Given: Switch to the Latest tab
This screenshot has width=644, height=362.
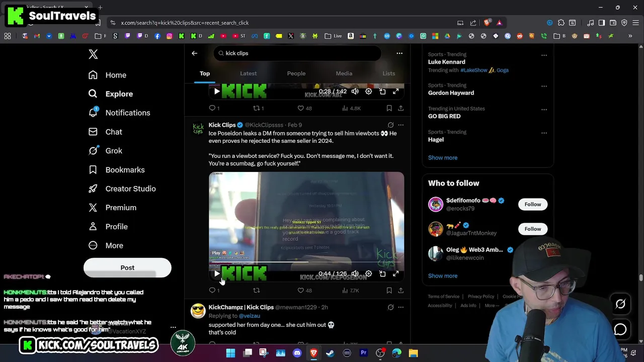Looking at the screenshot, I should coord(248,73).
